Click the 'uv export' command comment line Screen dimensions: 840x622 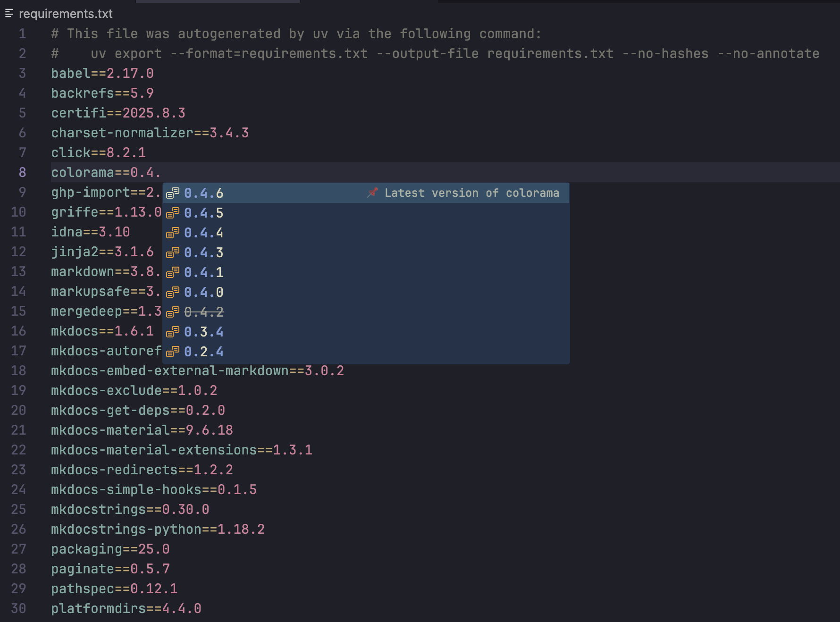click(435, 53)
